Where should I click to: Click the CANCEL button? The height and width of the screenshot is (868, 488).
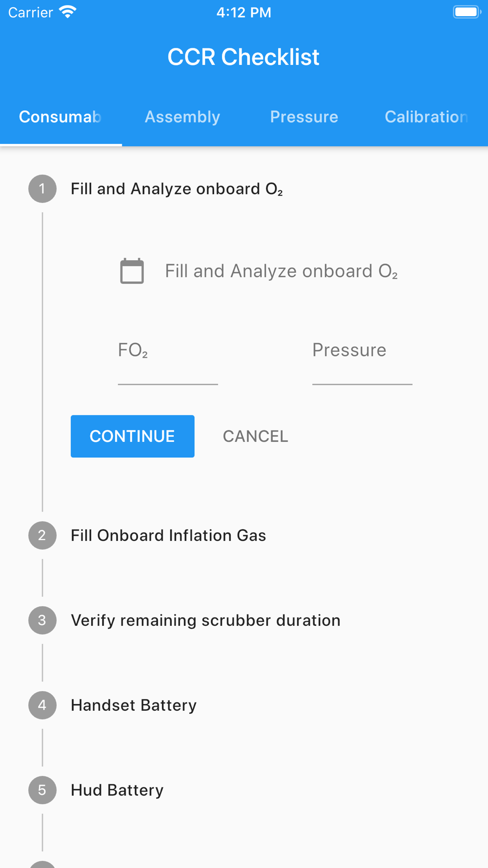tap(256, 436)
